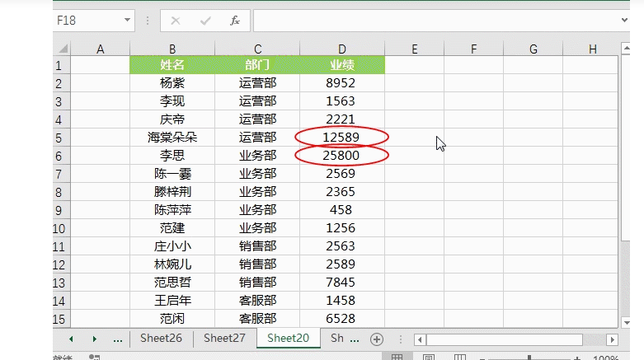Viewport: 644px width, 360px height.
Task: Select the Sheet20 tab
Action: coord(289,338)
